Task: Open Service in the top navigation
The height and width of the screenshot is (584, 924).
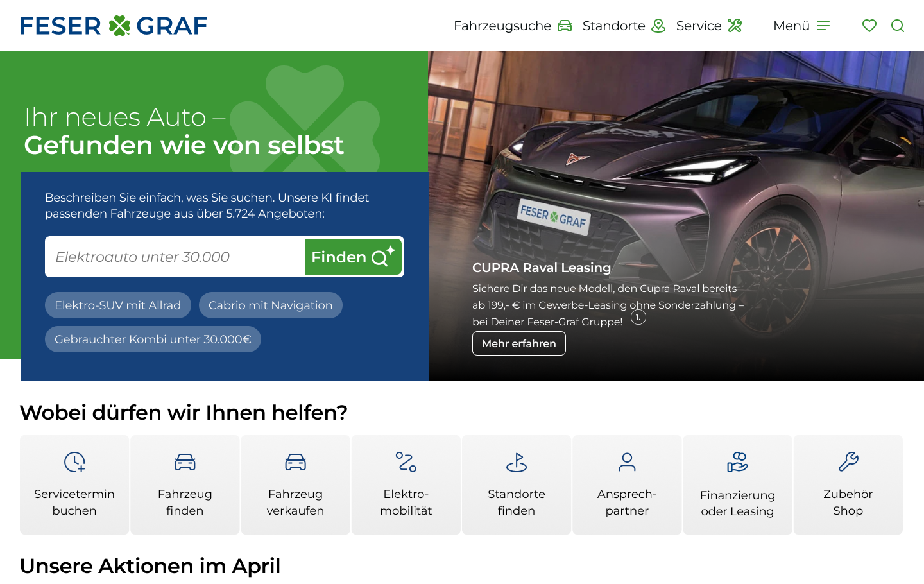Action: tap(699, 26)
